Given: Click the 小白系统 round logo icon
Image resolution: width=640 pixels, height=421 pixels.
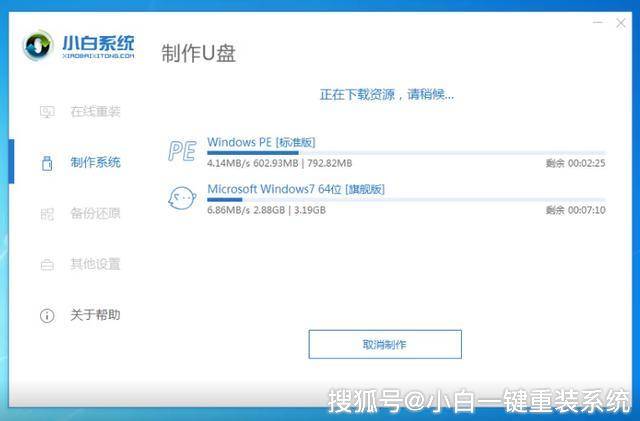Looking at the screenshot, I should point(38,45).
